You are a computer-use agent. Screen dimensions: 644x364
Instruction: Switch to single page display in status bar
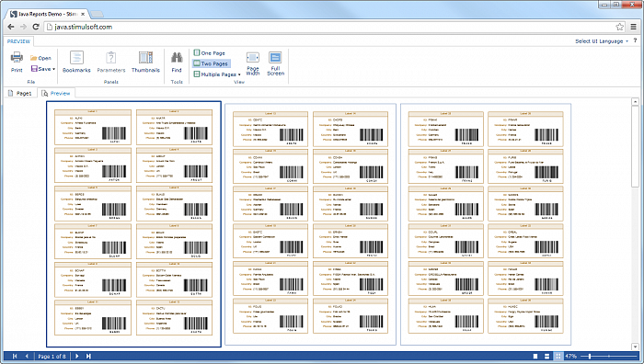[535, 357]
